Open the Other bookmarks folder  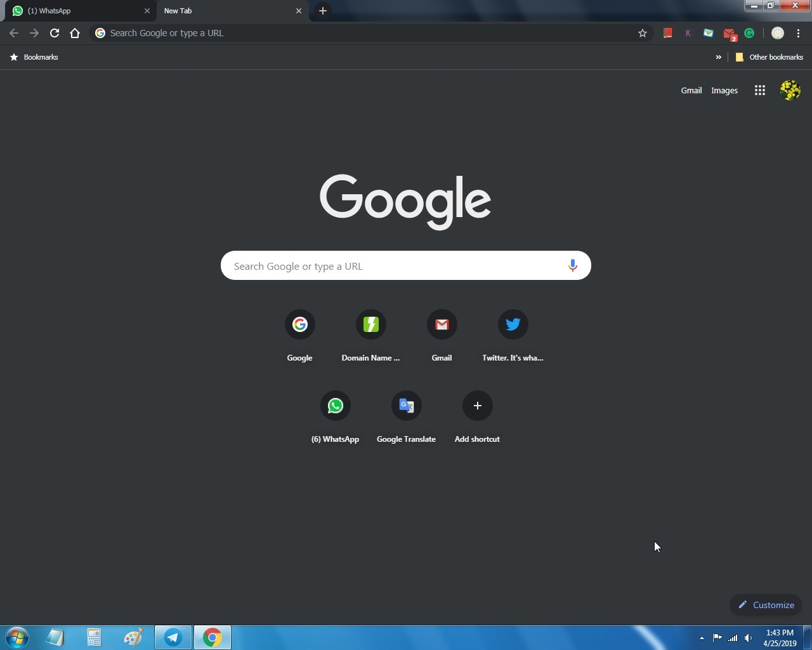pos(769,57)
